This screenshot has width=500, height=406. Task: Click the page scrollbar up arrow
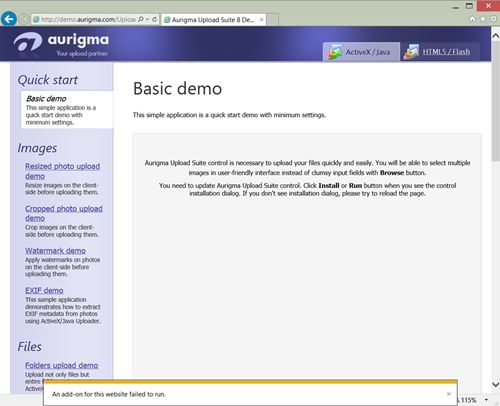click(495, 36)
